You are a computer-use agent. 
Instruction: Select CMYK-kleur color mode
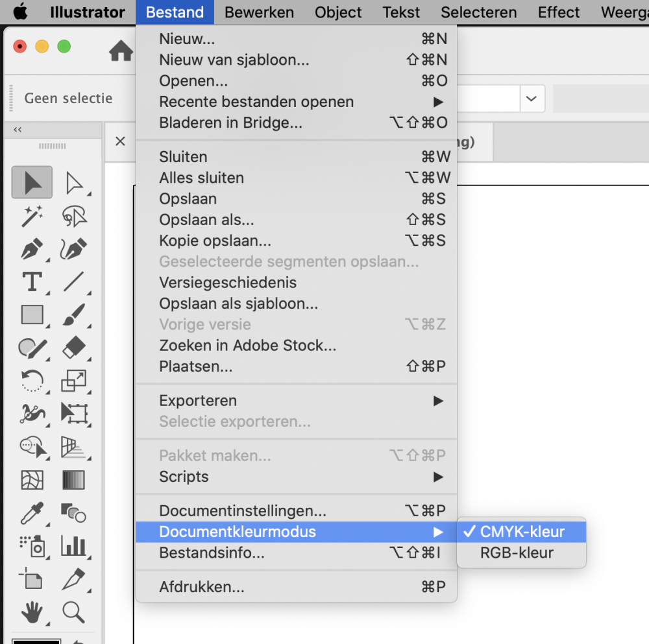coord(522,532)
